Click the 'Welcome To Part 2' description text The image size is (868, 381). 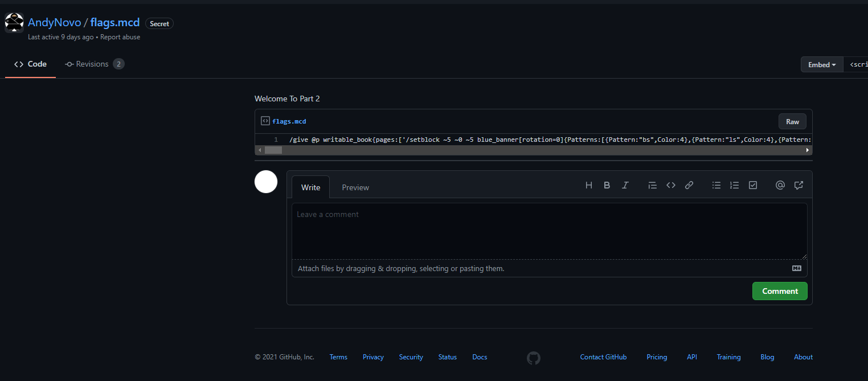[x=287, y=99]
